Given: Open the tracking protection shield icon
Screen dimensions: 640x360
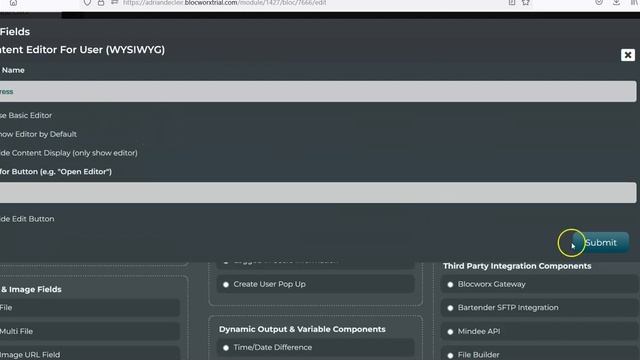Looking at the screenshot, I should pyautogui.click(x=87, y=2).
